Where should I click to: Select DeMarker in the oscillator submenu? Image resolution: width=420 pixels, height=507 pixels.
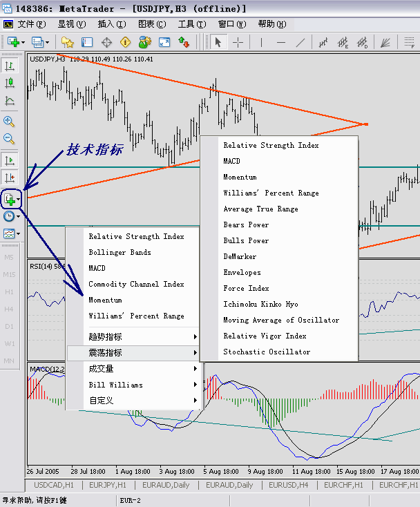(x=279, y=256)
